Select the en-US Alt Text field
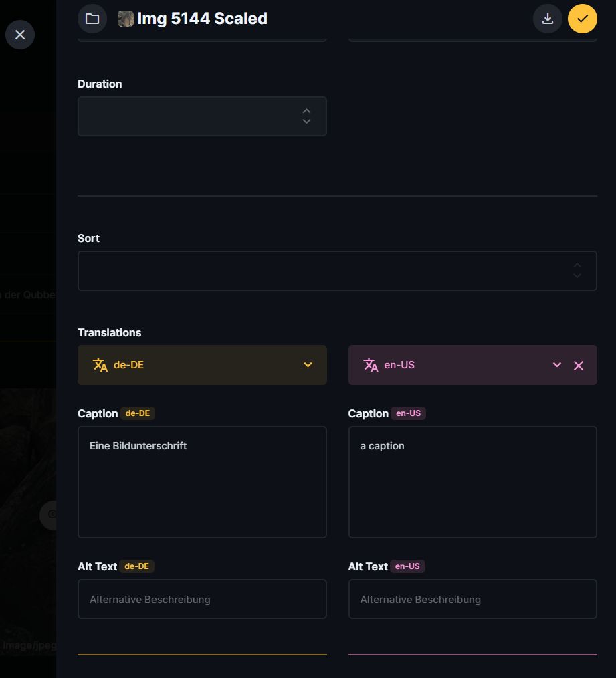 point(472,599)
